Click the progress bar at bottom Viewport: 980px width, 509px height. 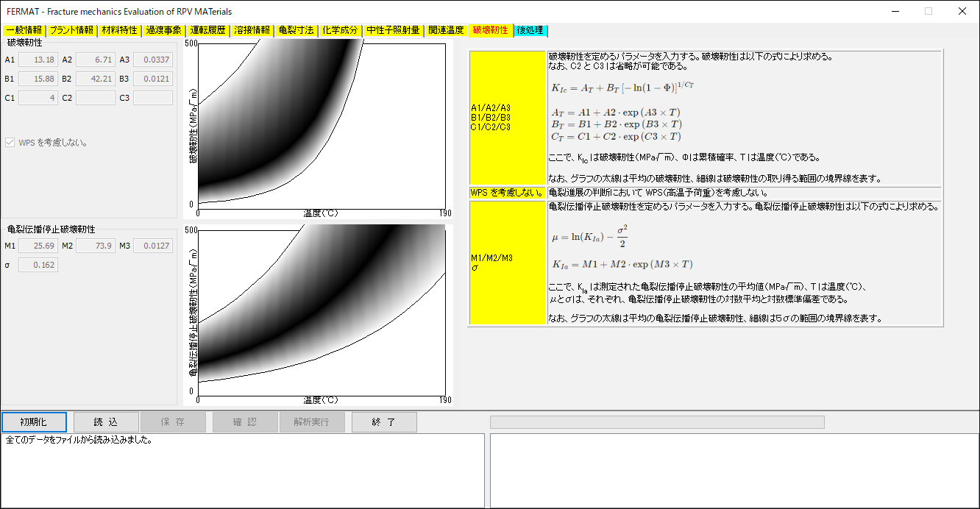[x=657, y=422]
